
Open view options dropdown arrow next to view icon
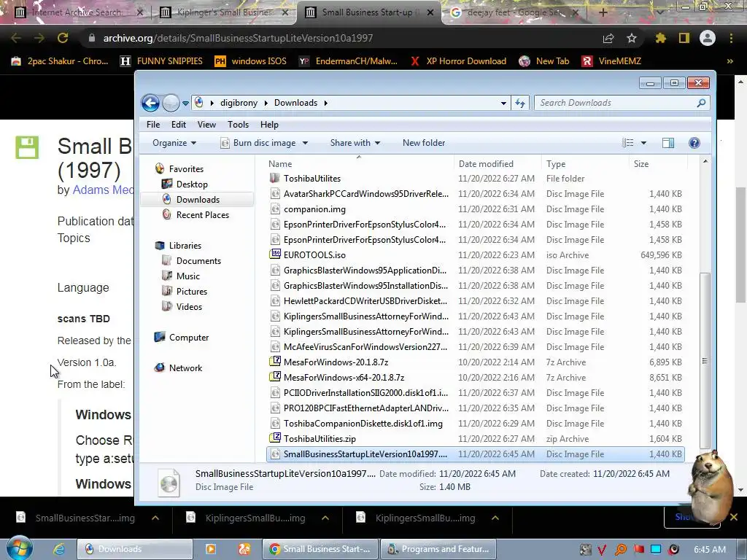pos(643,143)
